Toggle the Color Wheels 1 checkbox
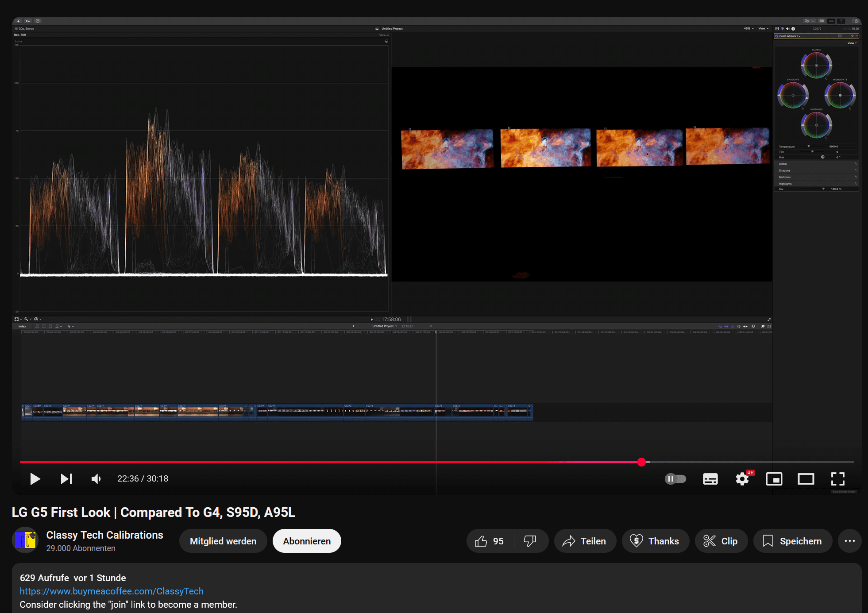The width and height of the screenshot is (868, 613). (776, 36)
